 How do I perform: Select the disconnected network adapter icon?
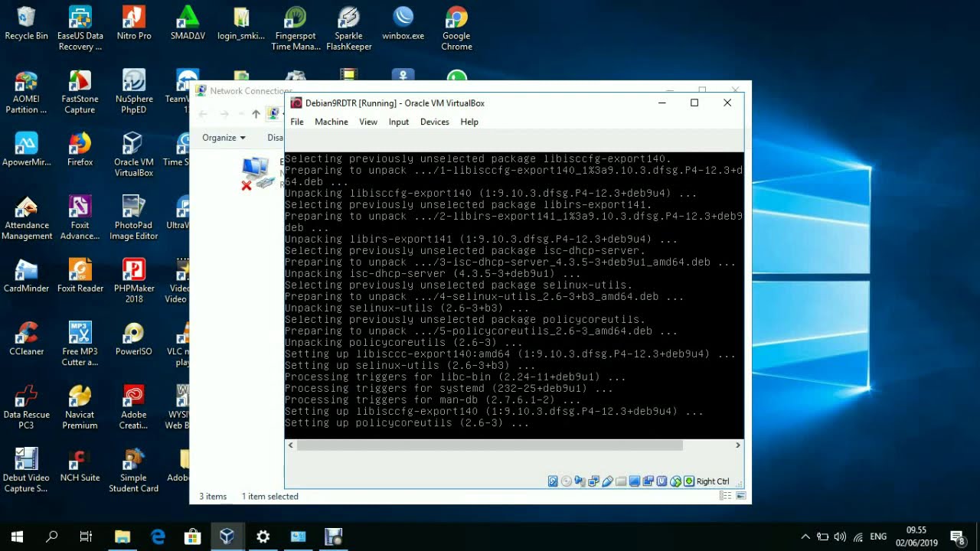click(256, 174)
